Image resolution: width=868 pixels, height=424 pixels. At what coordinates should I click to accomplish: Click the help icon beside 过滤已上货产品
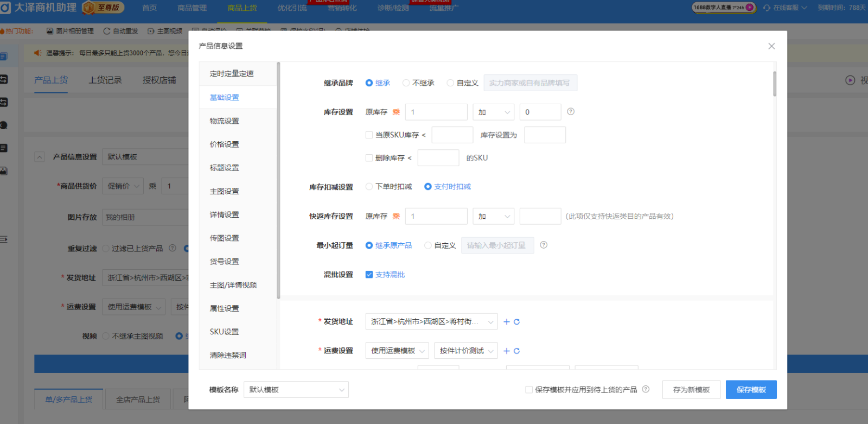coord(173,248)
